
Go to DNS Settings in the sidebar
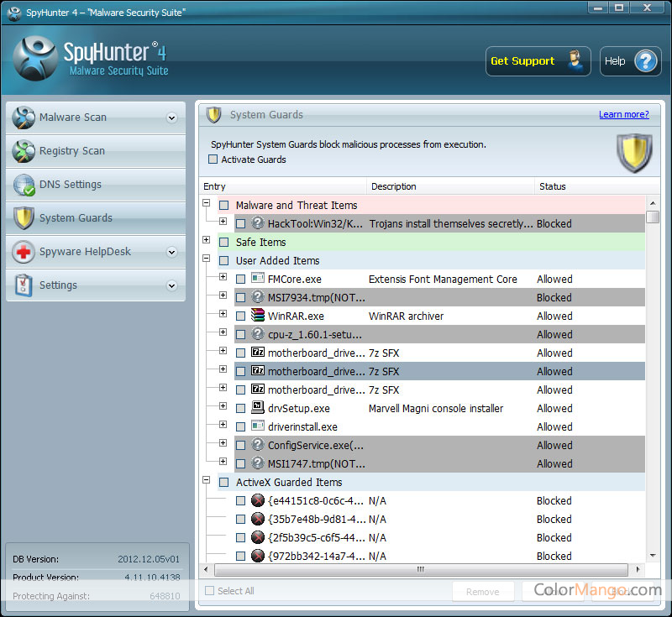pos(96,185)
